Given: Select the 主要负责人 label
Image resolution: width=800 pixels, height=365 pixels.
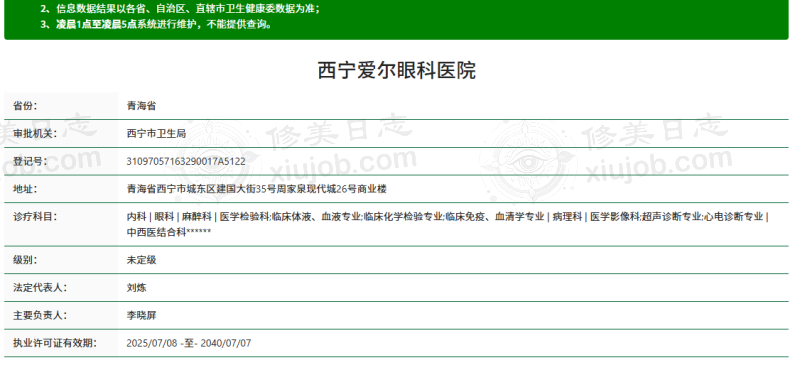Looking at the screenshot, I should tap(40, 315).
